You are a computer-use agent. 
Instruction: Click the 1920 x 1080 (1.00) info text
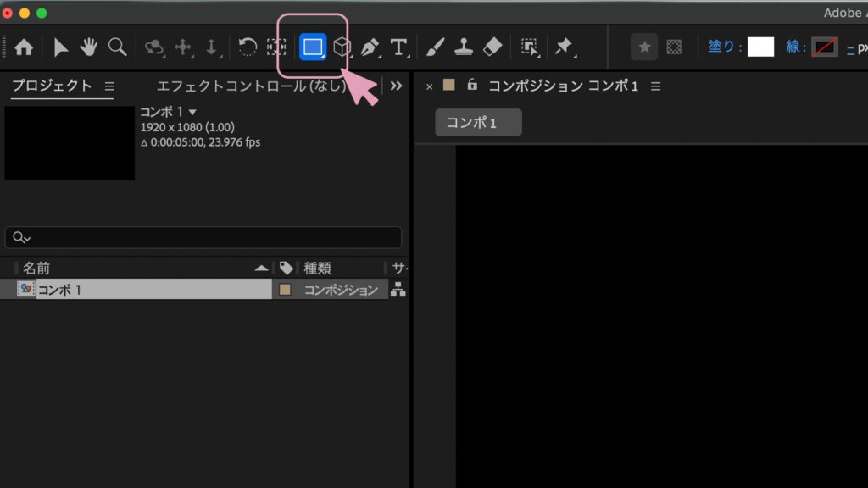(x=187, y=127)
